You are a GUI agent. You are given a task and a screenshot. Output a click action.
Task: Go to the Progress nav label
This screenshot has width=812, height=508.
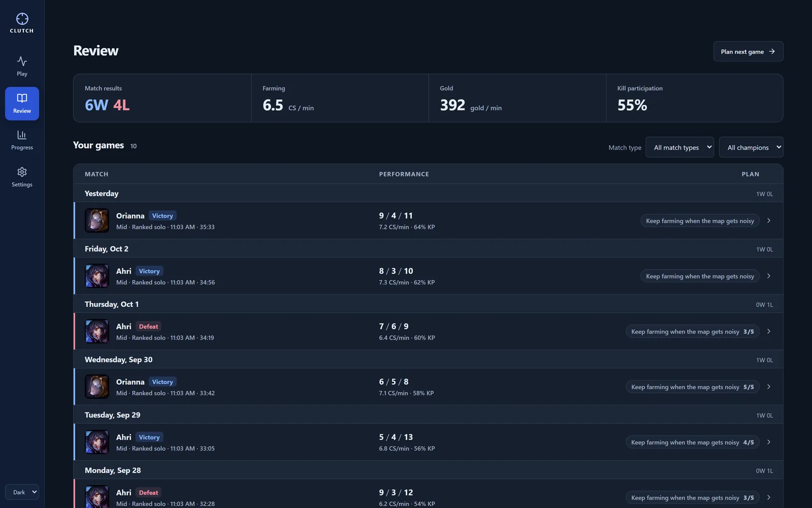[22, 147]
